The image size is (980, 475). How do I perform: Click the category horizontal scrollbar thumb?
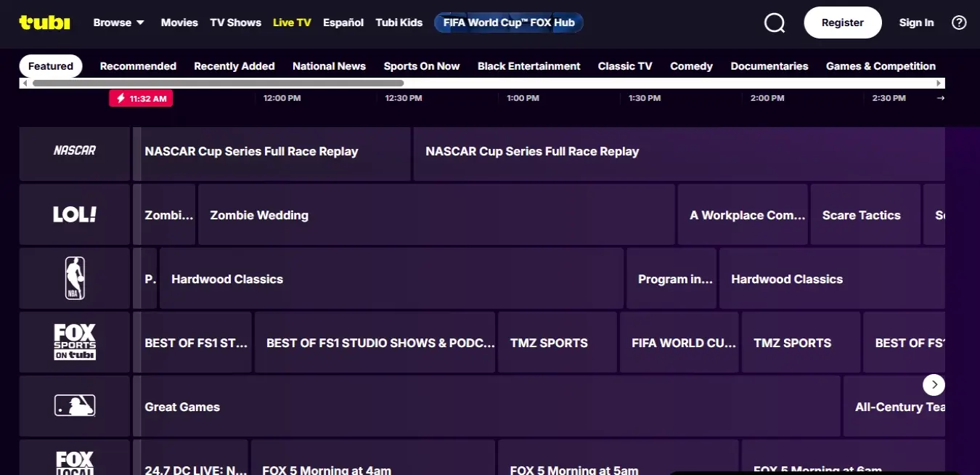(x=218, y=84)
